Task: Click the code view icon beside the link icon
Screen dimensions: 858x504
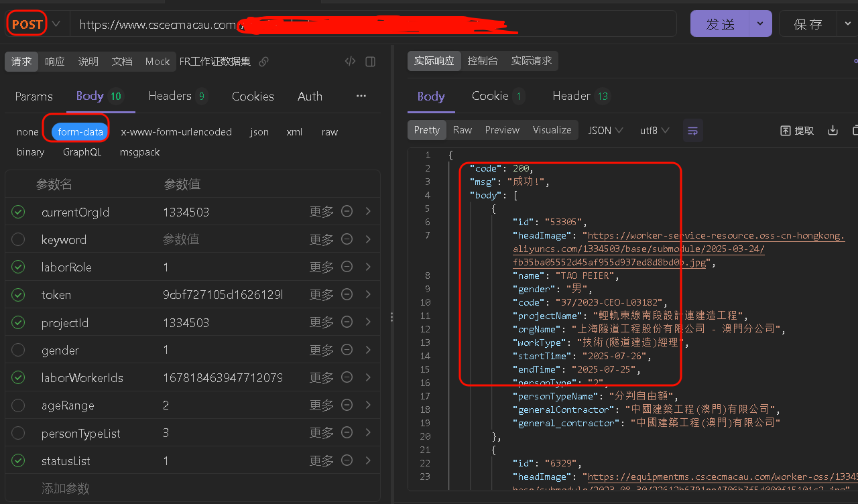Action: (350, 62)
